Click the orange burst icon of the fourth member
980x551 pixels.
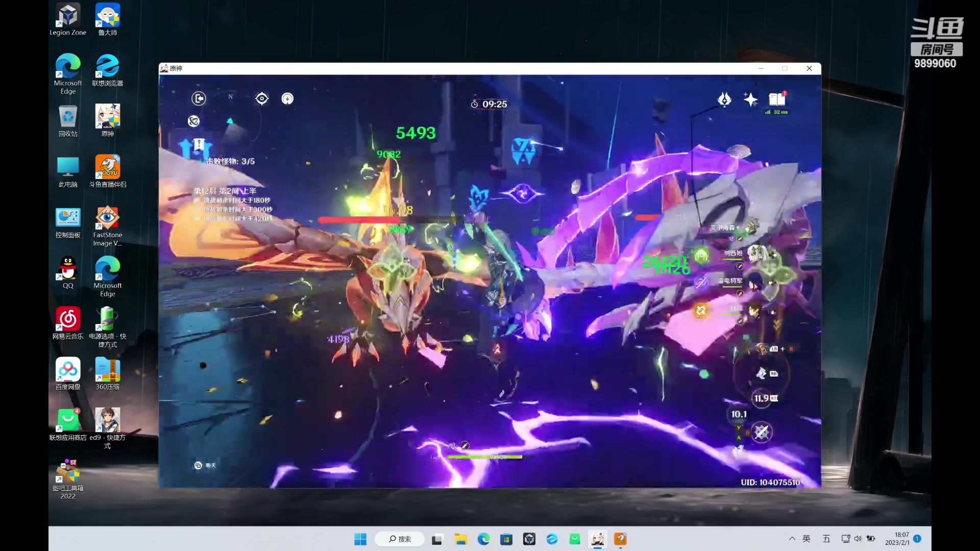pos(701,310)
